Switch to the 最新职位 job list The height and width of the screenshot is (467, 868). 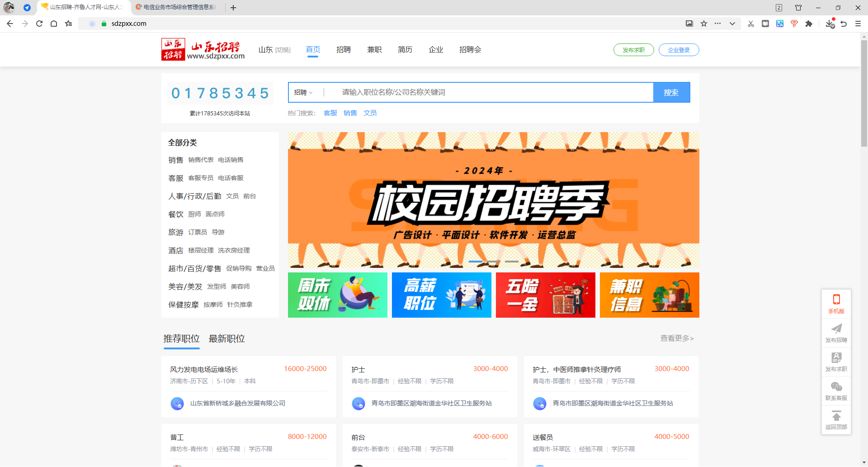[226, 339]
